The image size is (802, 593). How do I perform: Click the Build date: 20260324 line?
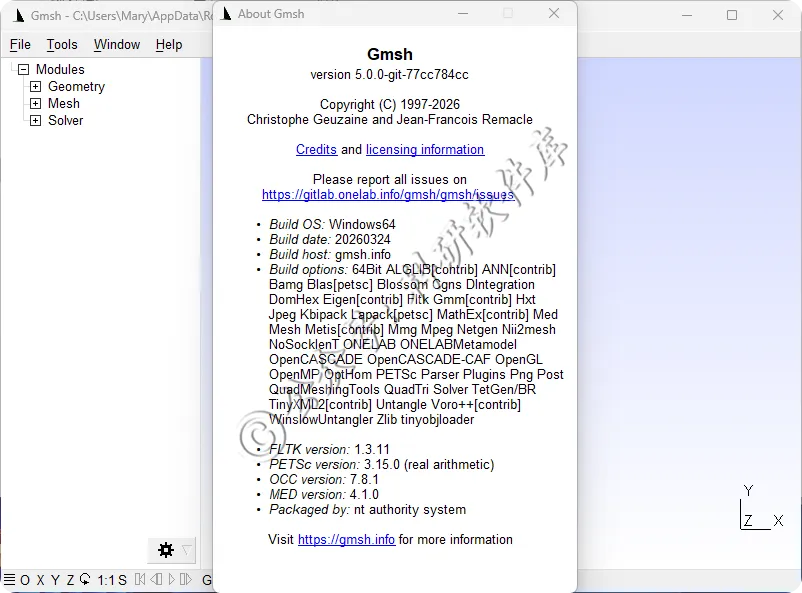point(330,239)
